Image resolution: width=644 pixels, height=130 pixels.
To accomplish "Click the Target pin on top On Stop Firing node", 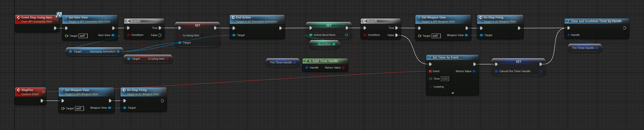I will (481, 35).
